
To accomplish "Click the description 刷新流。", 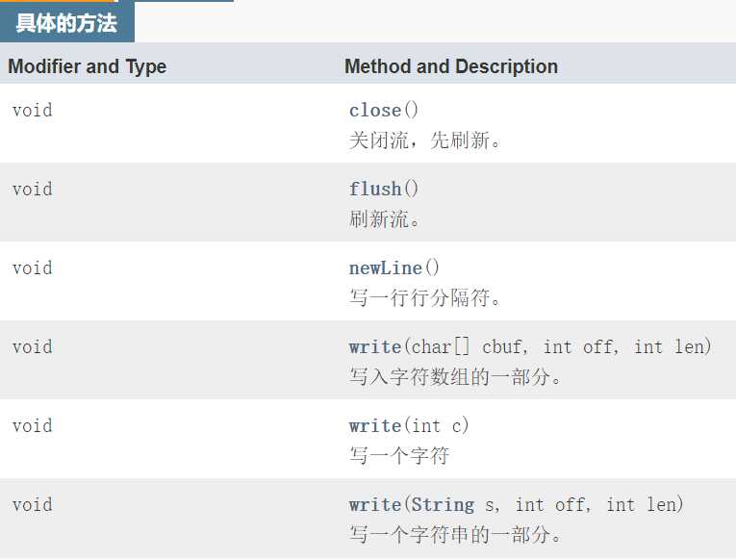I will pyautogui.click(x=385, y=218).
